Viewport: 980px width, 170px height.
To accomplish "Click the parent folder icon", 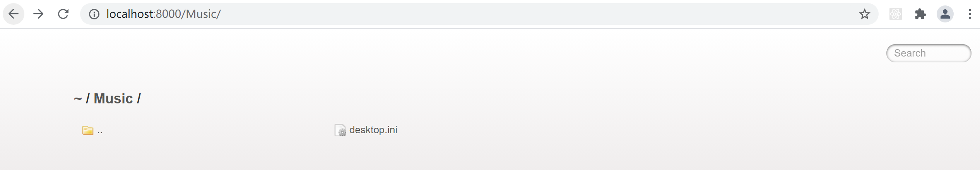I will pyautogui.click(x=88, y=131).
